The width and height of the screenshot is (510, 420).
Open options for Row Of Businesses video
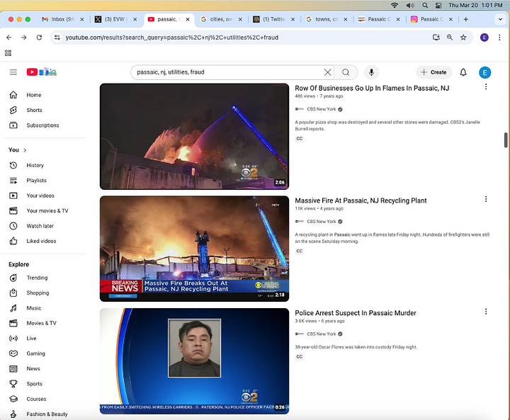pyautogui.click(x=486, y=87)
